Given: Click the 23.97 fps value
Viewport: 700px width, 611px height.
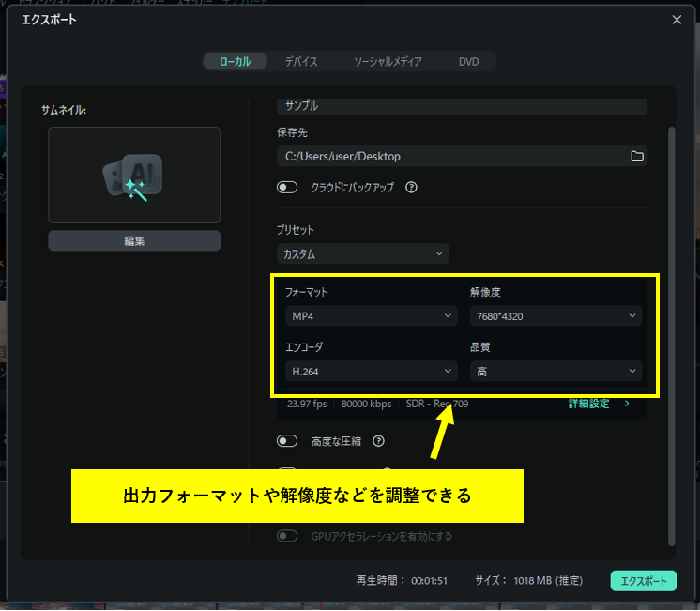Looking at the screenshot, I should coord(307,404).
